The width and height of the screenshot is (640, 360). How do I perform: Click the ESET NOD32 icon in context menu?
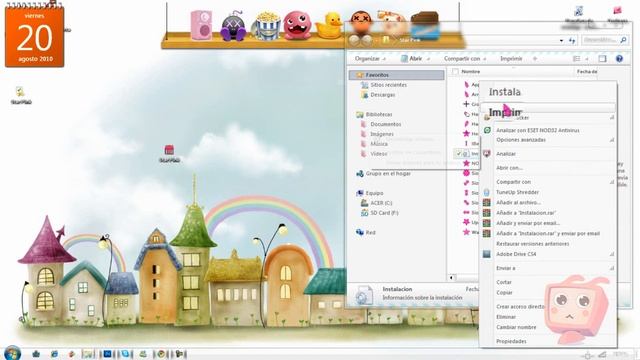point(487,130)
